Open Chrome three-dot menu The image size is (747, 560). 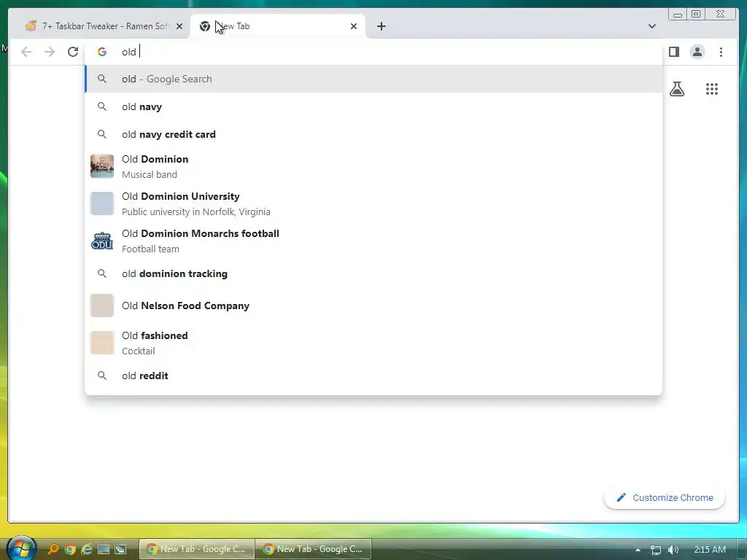[x=721, y=52]
